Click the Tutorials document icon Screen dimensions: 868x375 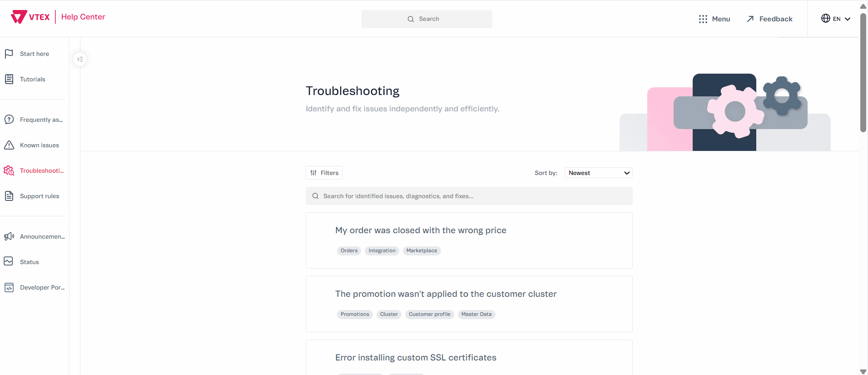click(x=9, y=79)
